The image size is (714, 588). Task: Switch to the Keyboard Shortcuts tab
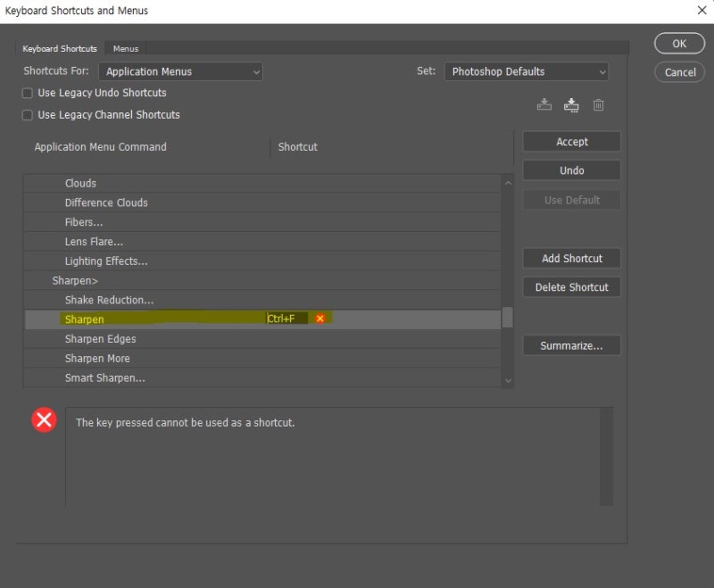click(60, 49)
